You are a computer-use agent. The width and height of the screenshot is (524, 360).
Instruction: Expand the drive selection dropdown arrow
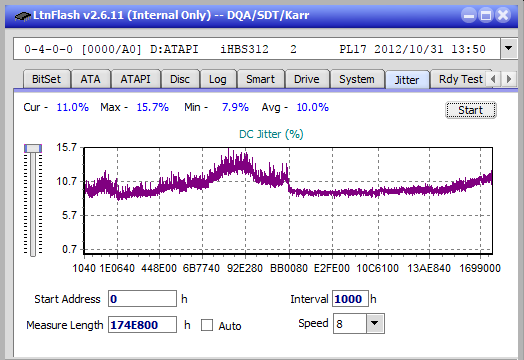click(x=509, y=48)
